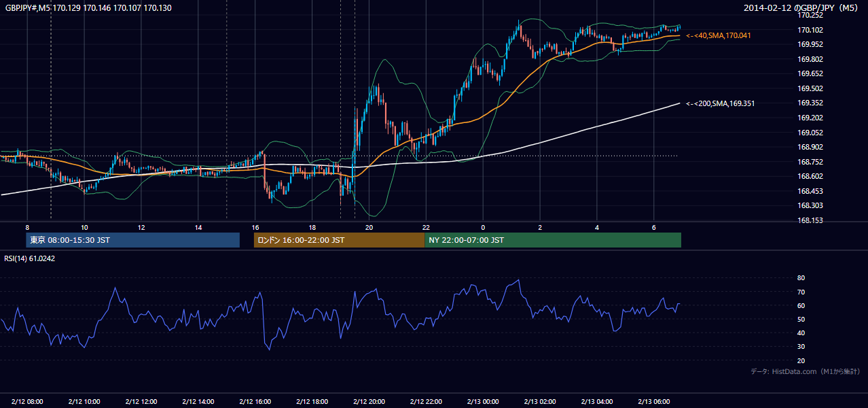Click hour 8 on the price chart axis

27,227
